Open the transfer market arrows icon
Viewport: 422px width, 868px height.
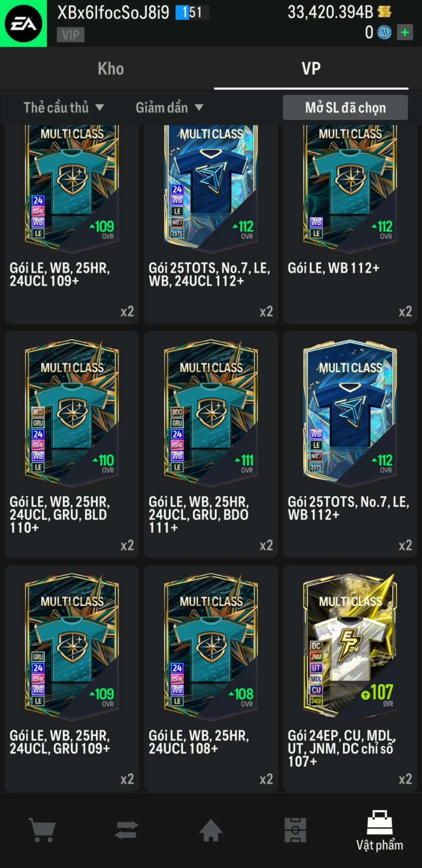coord(127,830)
